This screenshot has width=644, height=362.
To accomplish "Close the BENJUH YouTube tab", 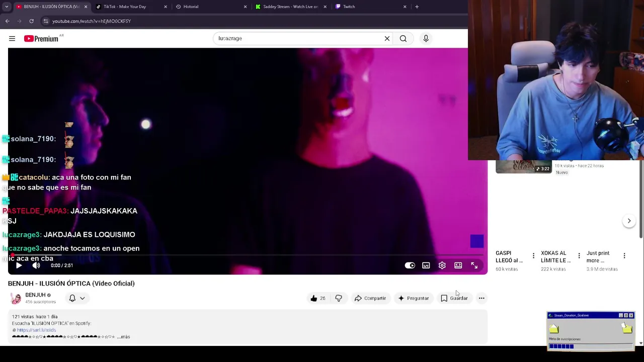I will (x=86, y=7).
